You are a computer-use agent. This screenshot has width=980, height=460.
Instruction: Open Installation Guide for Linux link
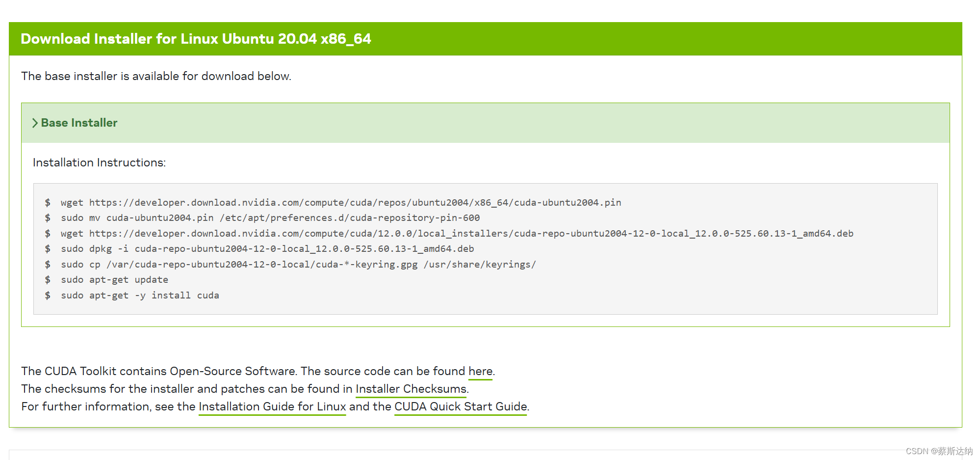[272, 407]
